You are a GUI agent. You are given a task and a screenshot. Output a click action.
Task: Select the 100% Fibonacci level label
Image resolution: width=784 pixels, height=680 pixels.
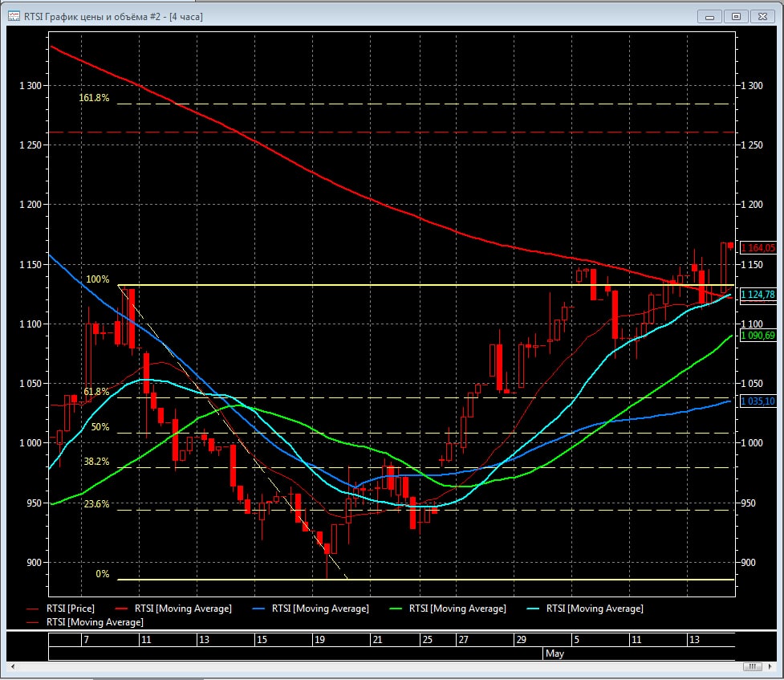point(97,279)
